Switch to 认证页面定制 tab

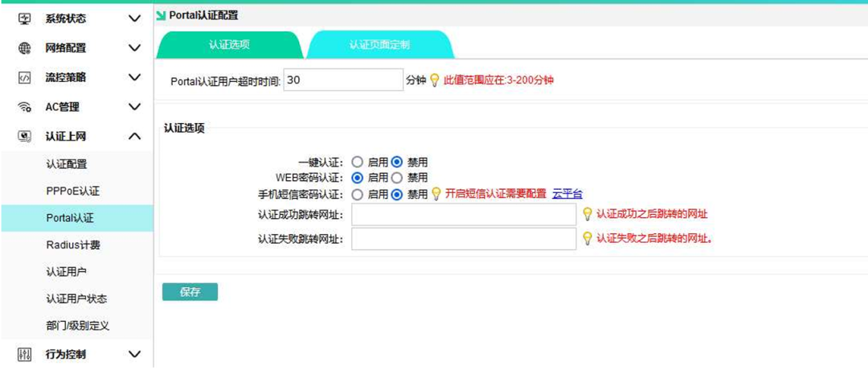click(x=379, y=45)
